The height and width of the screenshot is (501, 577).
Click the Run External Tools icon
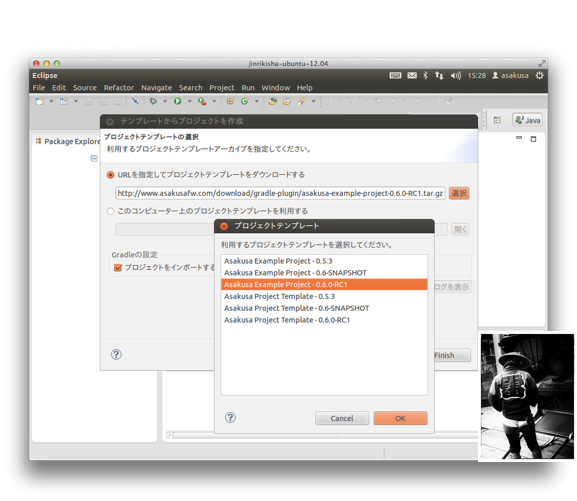[x=202, y=101]
